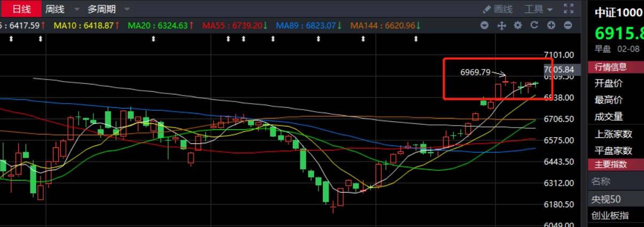Zoom out the chart with the minus icon

pos(568,25)
